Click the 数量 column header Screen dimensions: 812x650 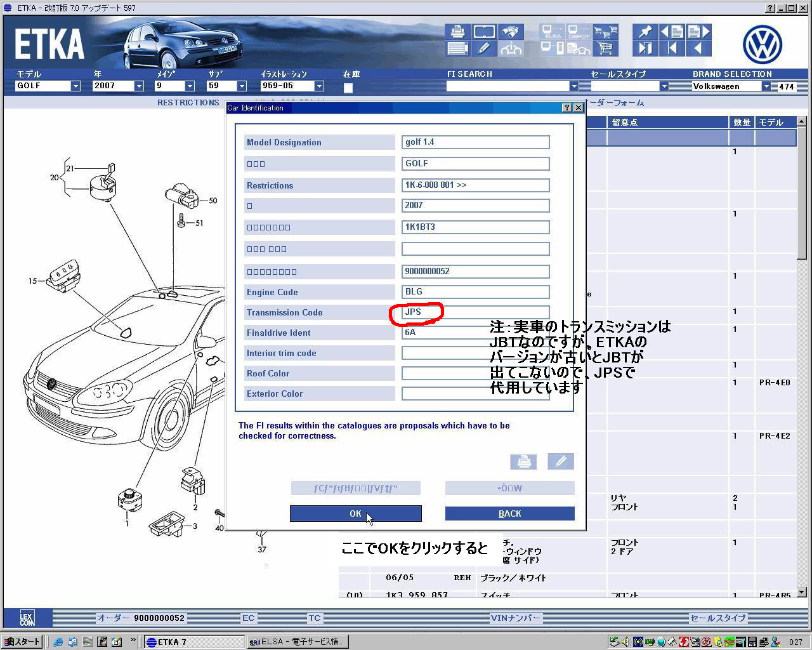[x=742, y=122]
